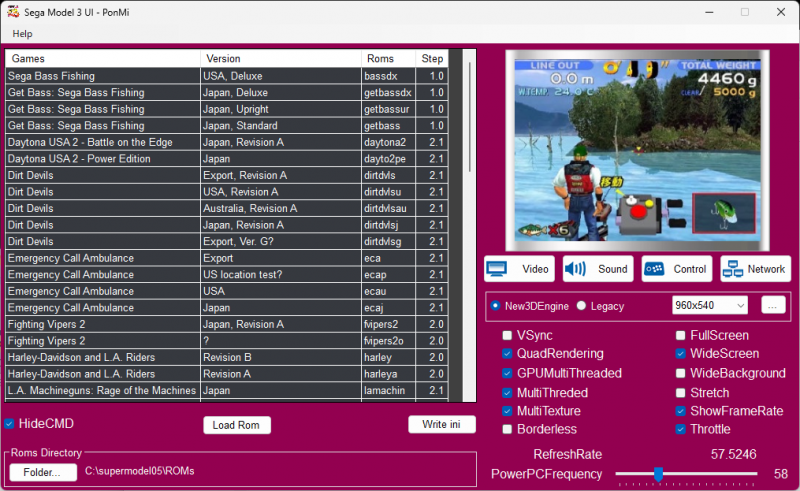Toggle the HideCMD checkbox
Viewport: 800px width, 491px height.
(x=9, y=424)
